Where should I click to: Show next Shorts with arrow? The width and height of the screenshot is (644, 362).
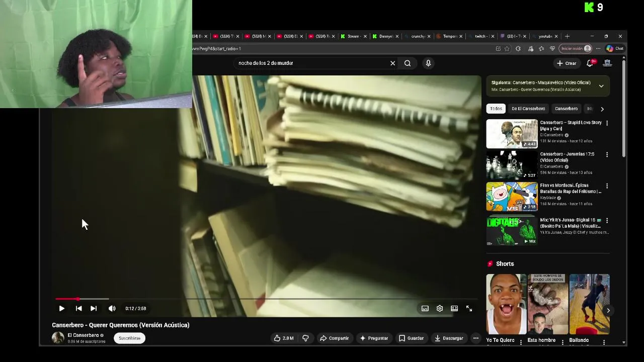coord(608,311)
